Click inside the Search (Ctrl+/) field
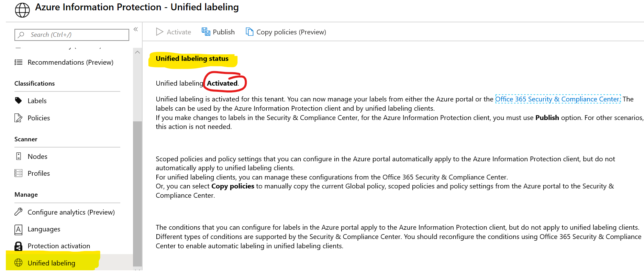644x272 pixels. (71, 34)
